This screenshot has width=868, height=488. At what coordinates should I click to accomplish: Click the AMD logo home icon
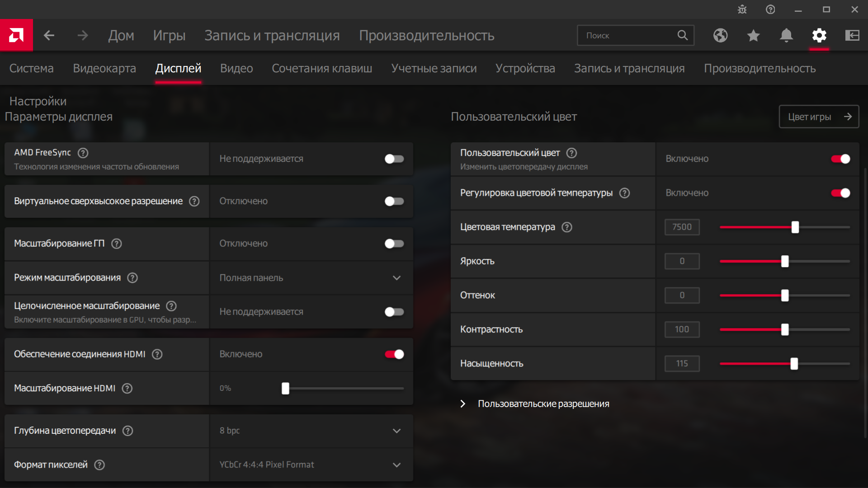(16, 35)
